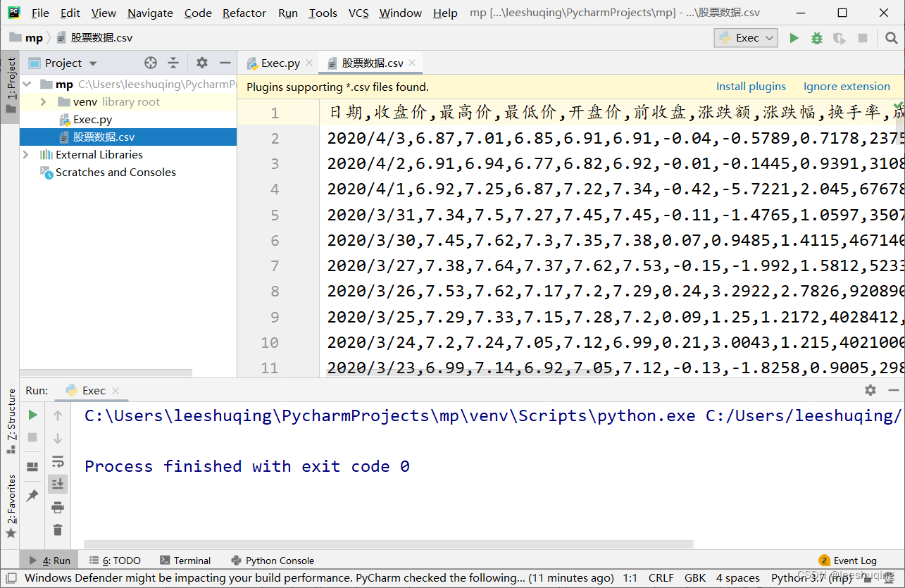Click the print icon in Run console
Screen dimensions: 905x588
pyautogui.click(x=58, y=507)
